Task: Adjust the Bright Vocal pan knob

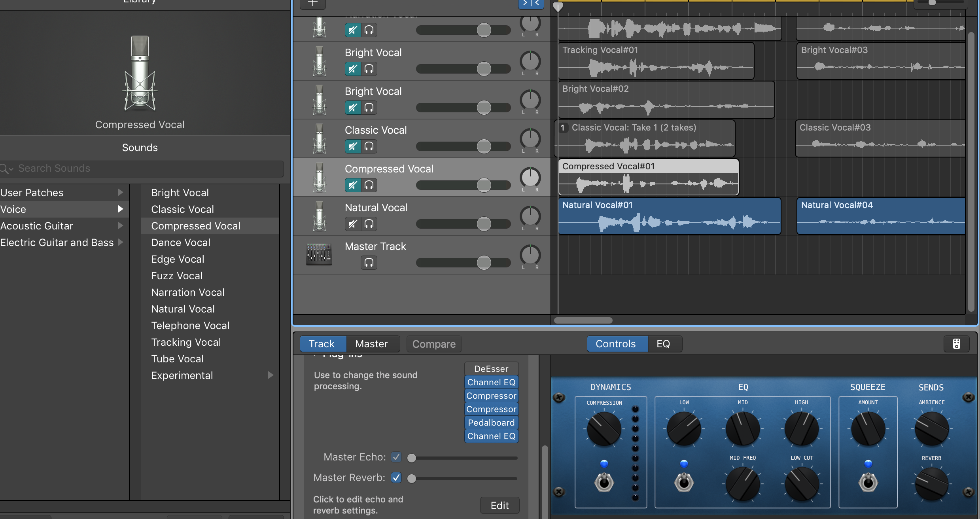Action: point(530,61)
